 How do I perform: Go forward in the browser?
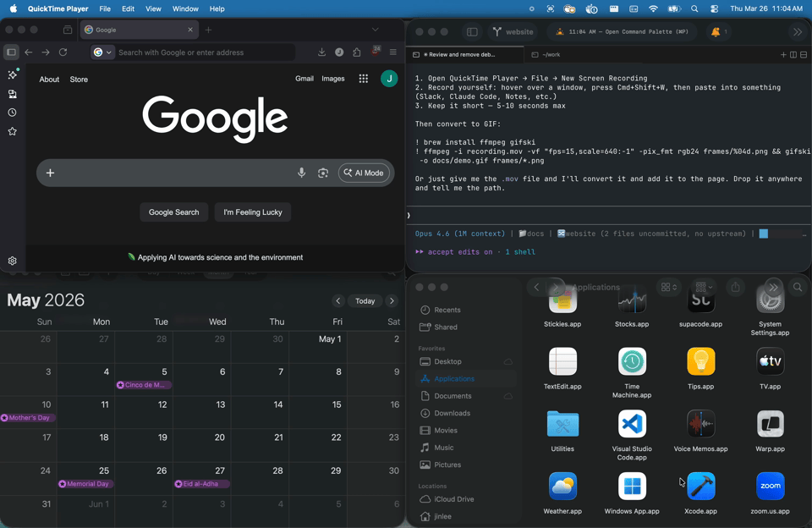(46, 52)
